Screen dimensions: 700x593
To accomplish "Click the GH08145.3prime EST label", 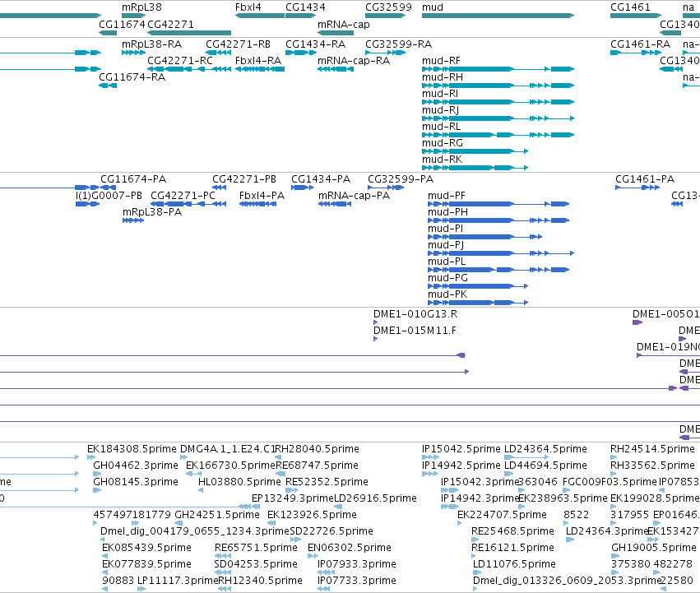I will click(136, 482).
